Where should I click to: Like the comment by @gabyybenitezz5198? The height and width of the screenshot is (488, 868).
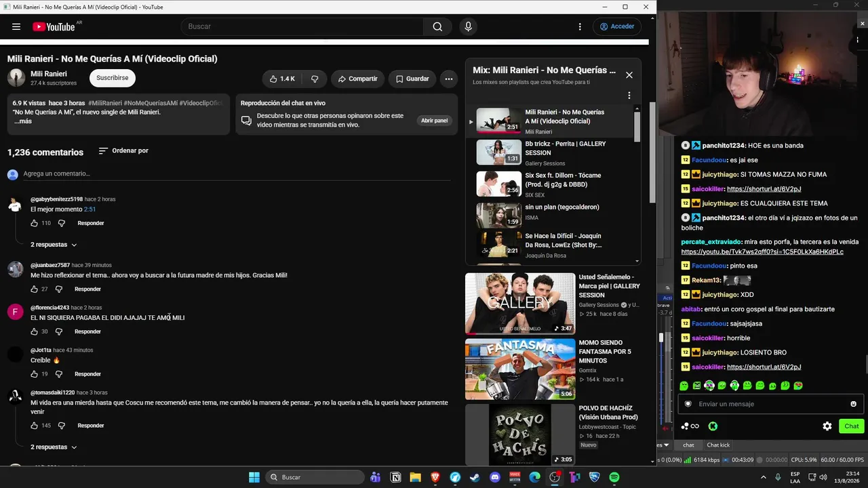(35, 223)
